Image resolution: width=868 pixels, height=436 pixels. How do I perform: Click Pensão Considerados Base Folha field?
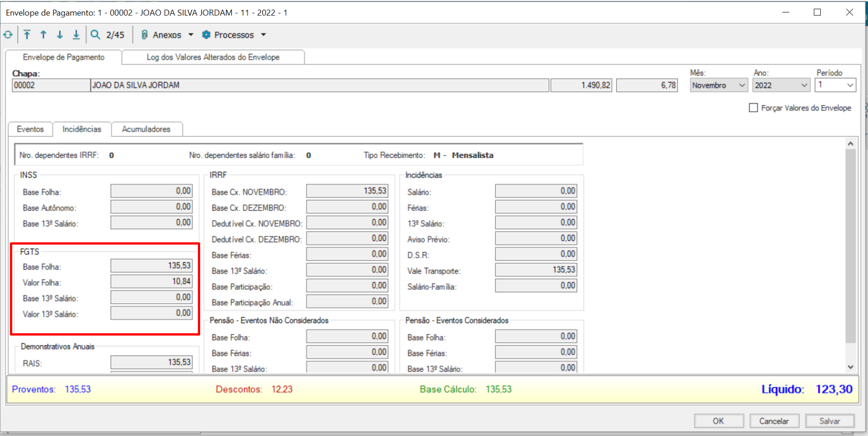(x=536, y=337)
